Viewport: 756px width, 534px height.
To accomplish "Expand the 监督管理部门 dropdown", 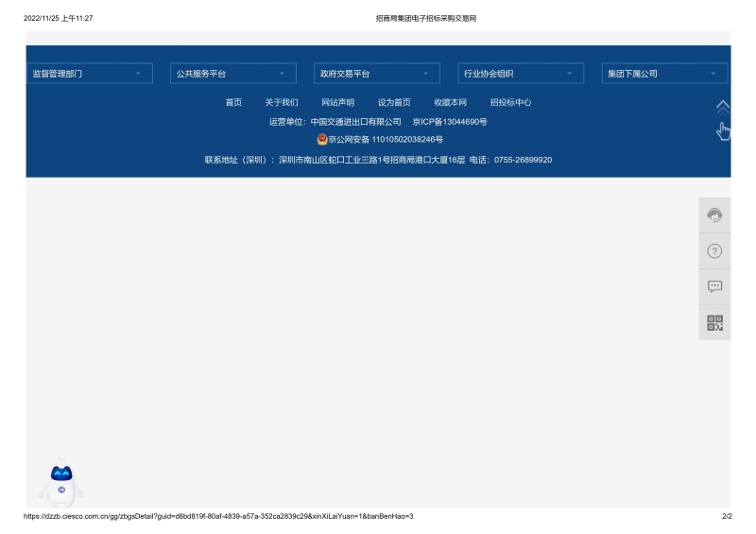I will click(90, 74).
